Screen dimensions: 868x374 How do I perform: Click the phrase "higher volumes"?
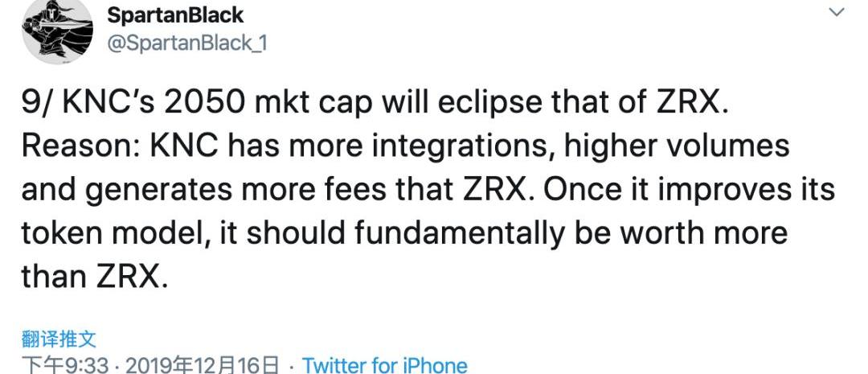[676, 147]
